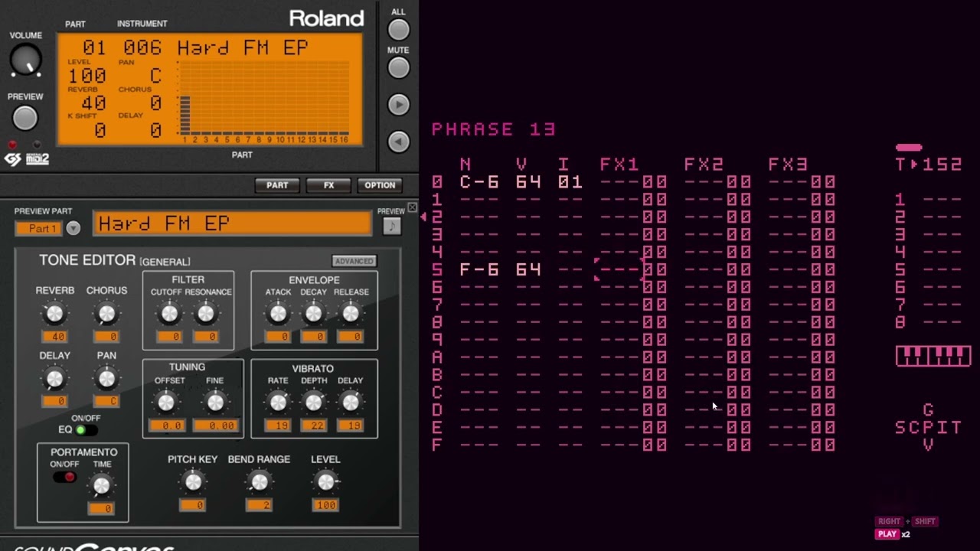Click the vibrato DEPTH knob

pos(314,402)
